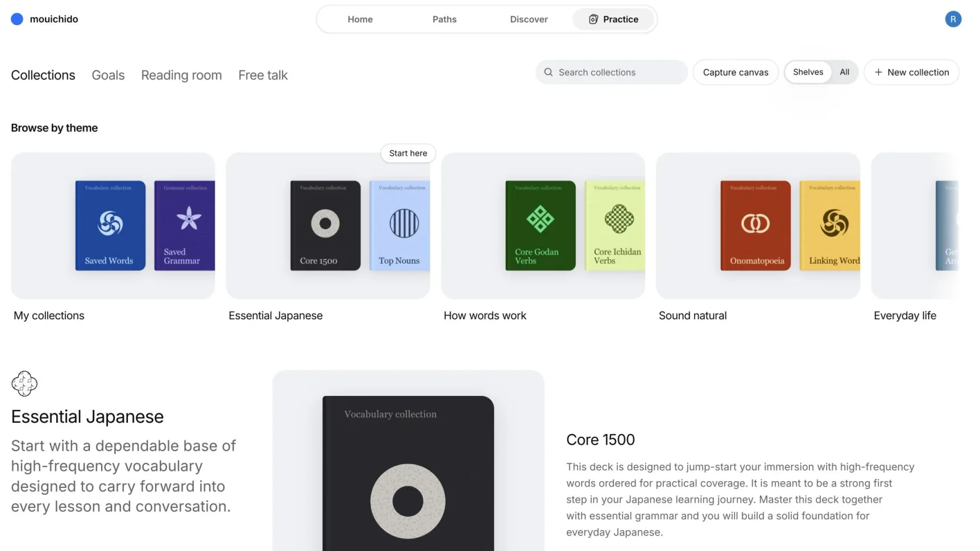Switch to Shelves view
This screenshot has width=980, height=551.
click(x=808, y=72)
